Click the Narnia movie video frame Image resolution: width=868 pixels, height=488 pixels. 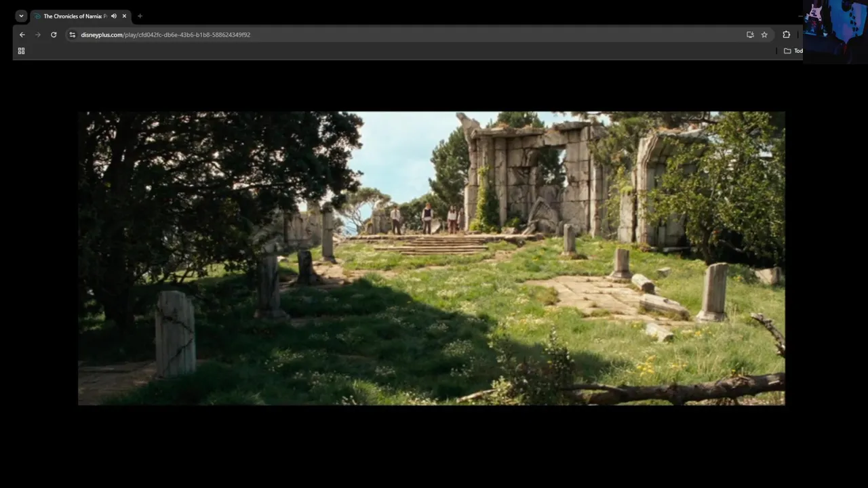click(x=431, y=258)
